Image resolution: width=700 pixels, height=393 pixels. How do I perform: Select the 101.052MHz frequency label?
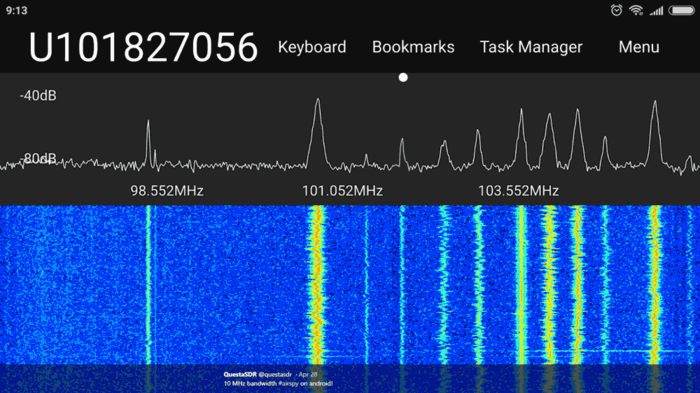(x=342, y=191)
